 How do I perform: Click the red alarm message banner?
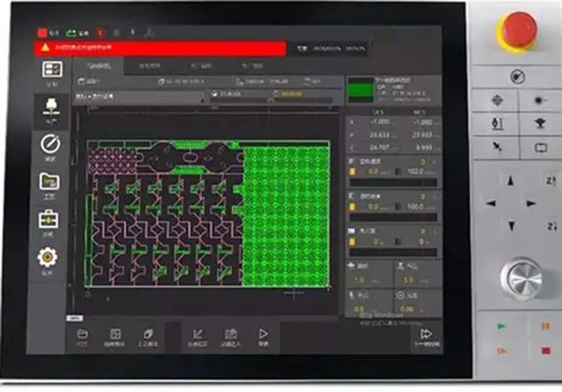pyautogui.click(x=160, y=48)
